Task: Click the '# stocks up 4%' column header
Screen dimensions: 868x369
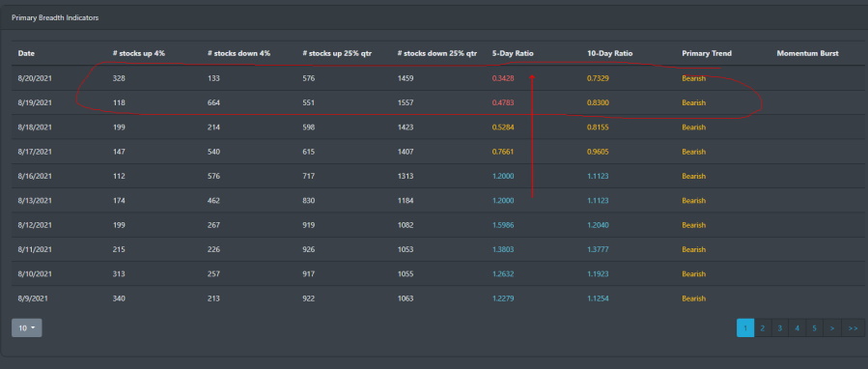Action: (x=139, y=54)
